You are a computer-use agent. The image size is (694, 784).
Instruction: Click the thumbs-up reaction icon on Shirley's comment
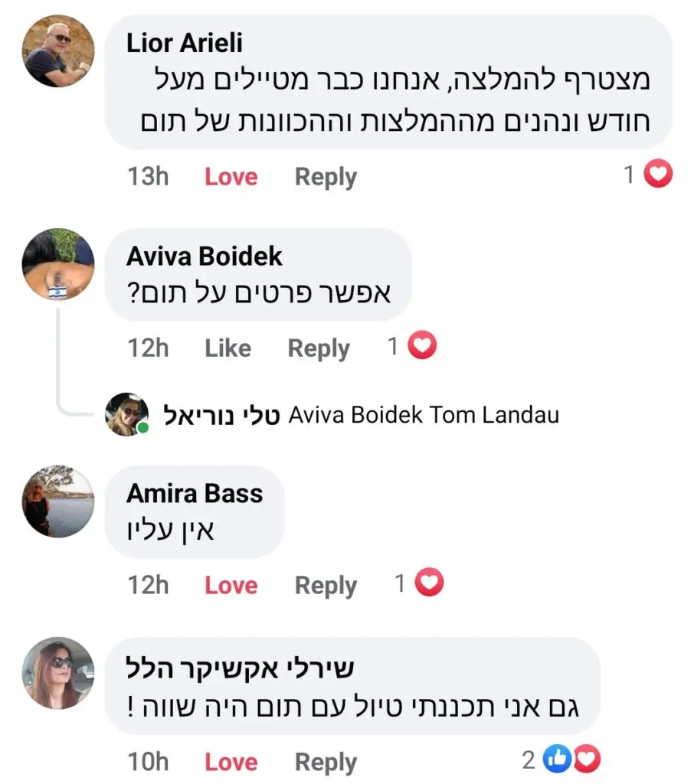[x=558, y=759]
